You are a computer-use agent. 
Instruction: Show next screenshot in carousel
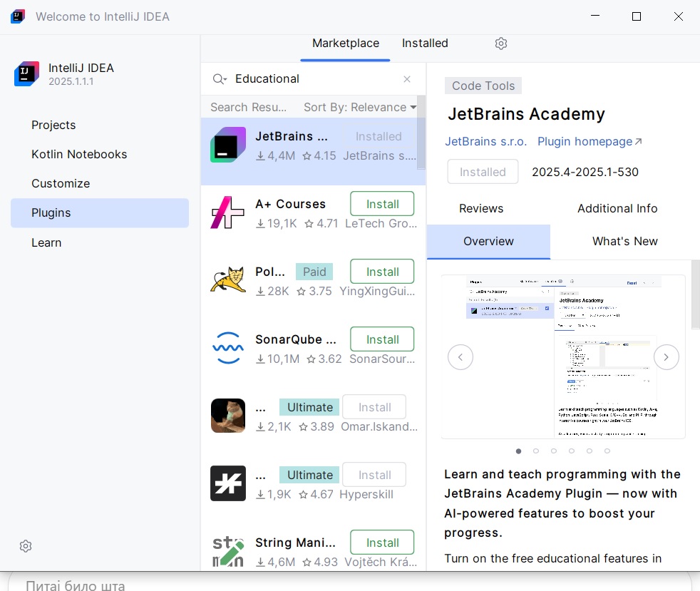[666, 357]
